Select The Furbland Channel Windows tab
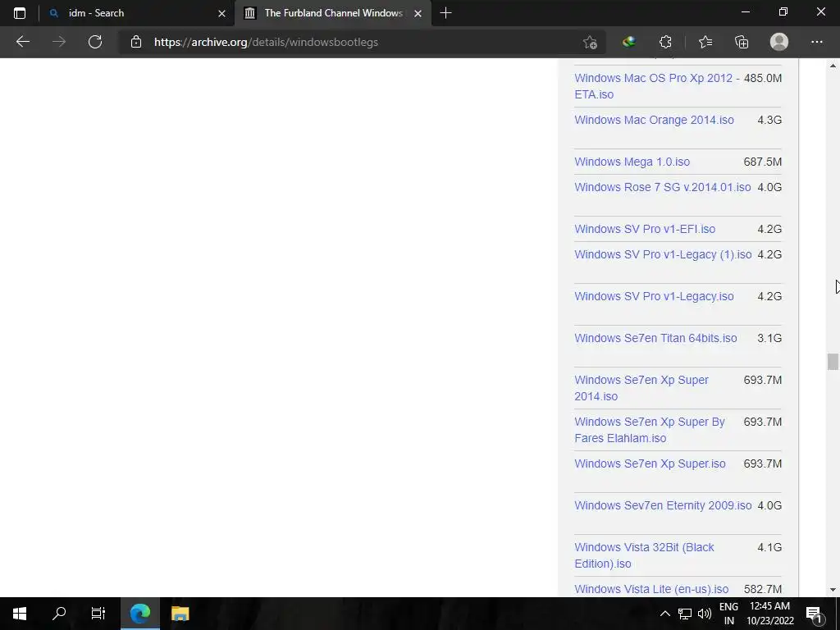Image resolution: width=840 pixels, height=630 pixels. [x=333, y=13]
